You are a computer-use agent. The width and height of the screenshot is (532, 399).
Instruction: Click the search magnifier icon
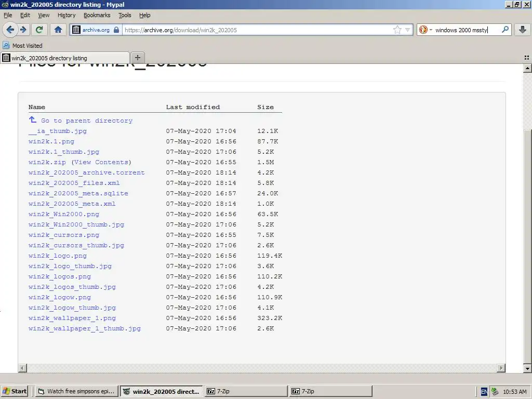(x=505, y=30)
